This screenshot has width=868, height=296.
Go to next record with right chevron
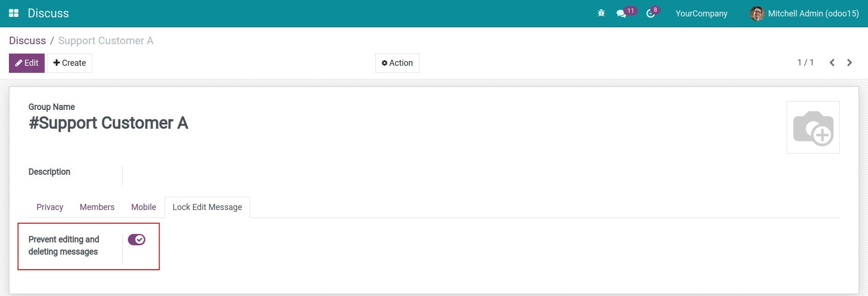click(849, 63)
